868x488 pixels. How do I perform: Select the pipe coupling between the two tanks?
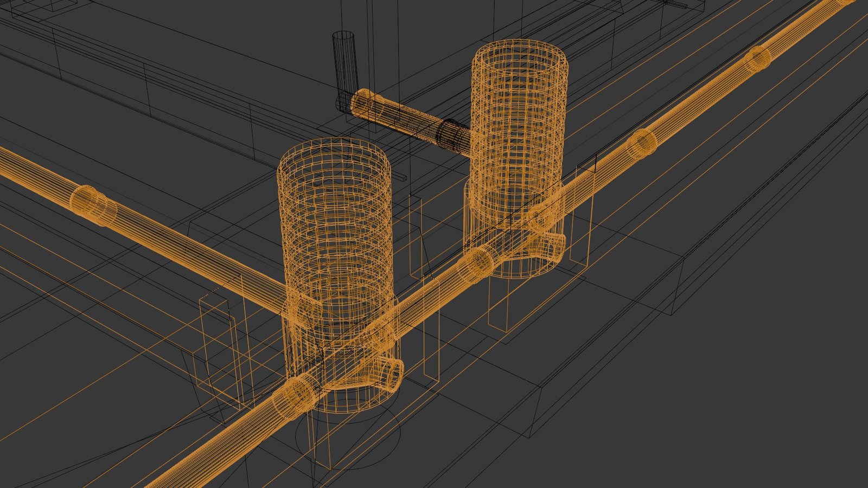pos(476,262)
